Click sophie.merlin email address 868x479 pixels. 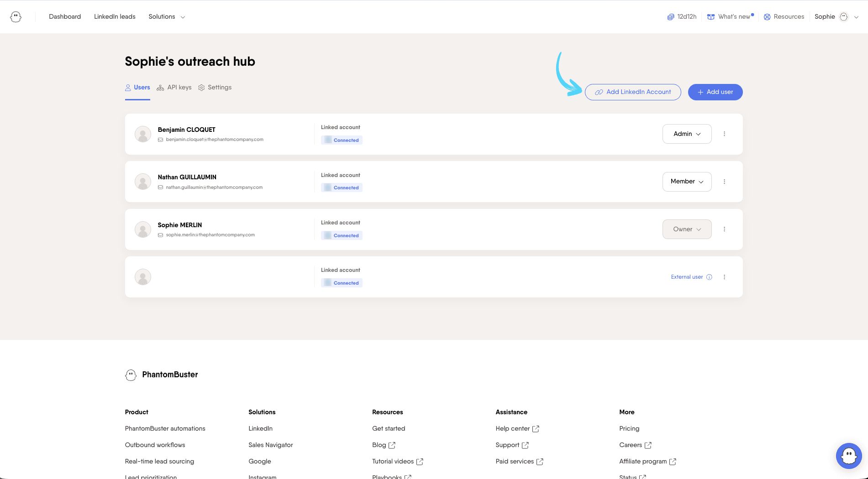click(210, 235)
